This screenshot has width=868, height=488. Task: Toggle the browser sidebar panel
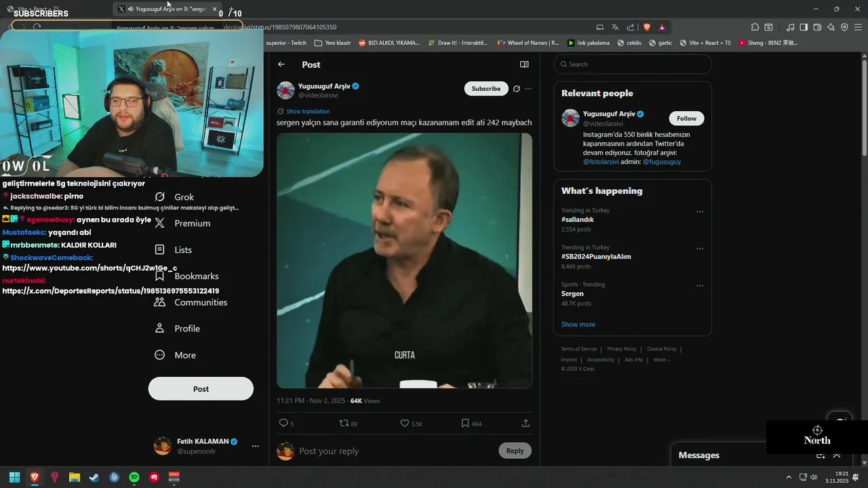pyautogui.click(x=804, y=27)
